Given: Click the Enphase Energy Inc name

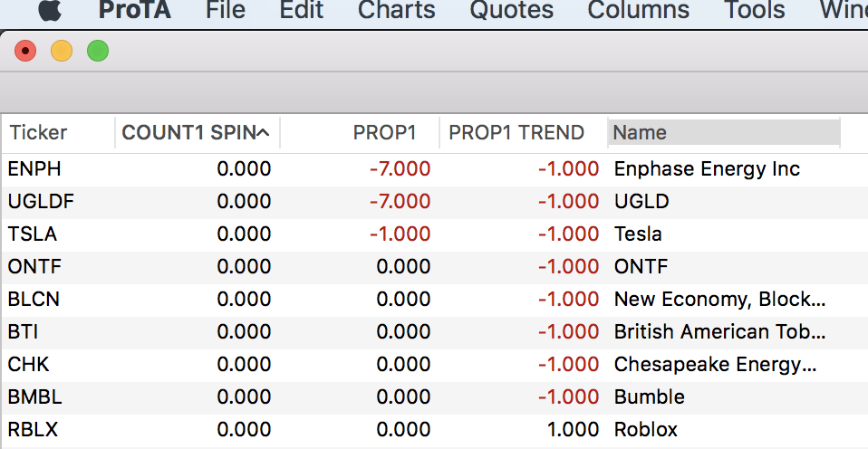Looking at the screenshot, I should tap(707, 168).
